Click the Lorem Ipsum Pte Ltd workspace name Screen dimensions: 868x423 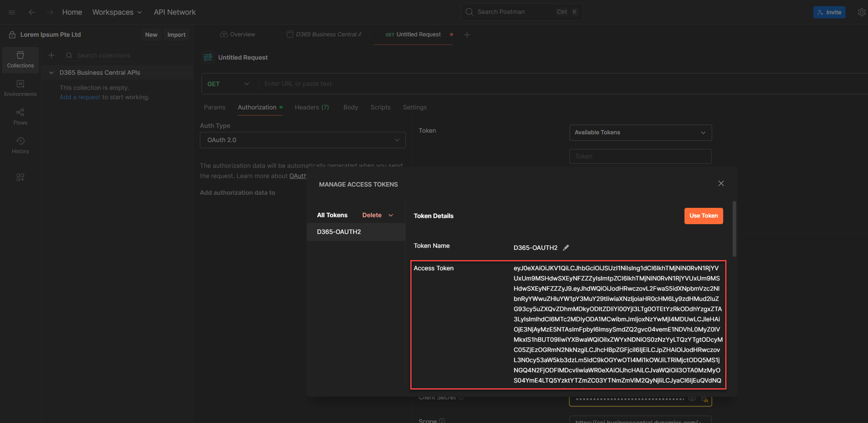click(51, 35)
